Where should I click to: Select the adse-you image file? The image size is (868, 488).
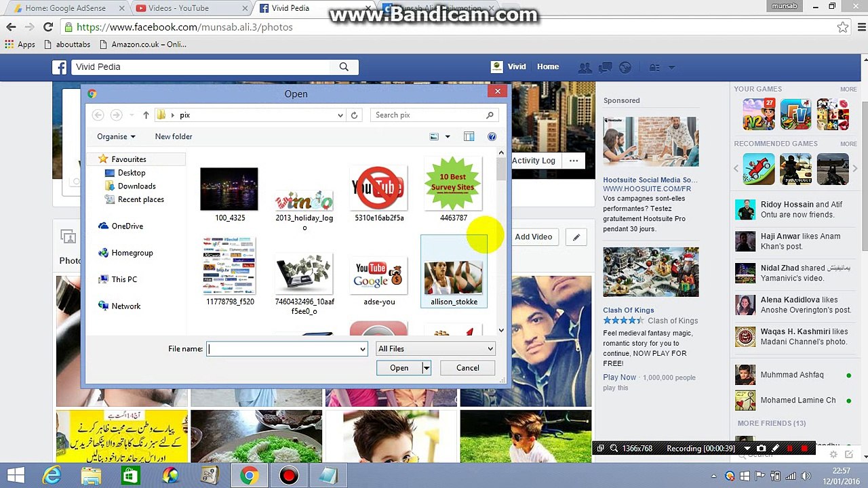379,281
